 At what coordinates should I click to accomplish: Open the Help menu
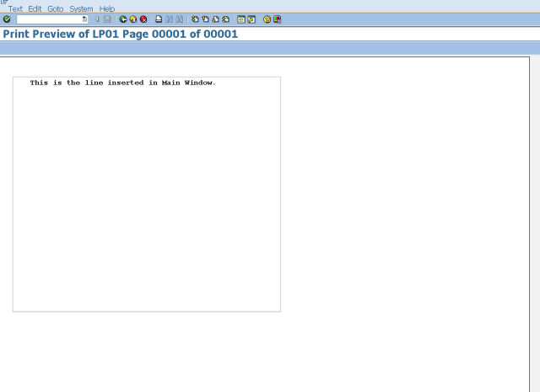[x=107, y=9]
